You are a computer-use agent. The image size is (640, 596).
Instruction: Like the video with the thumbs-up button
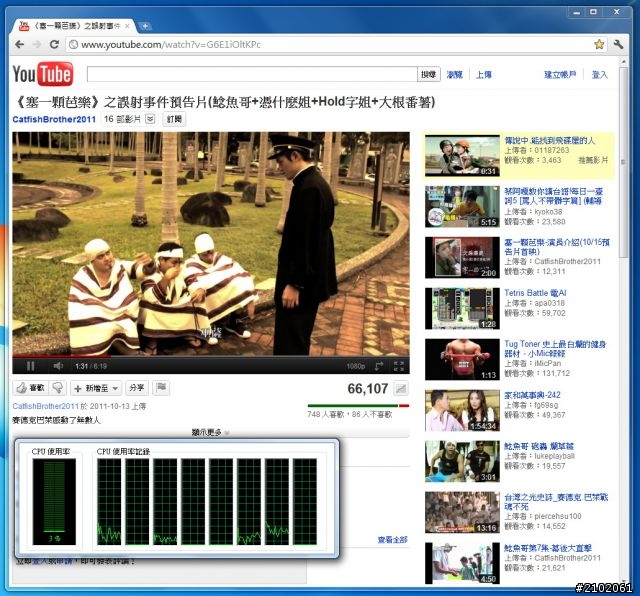click(31, 388)
